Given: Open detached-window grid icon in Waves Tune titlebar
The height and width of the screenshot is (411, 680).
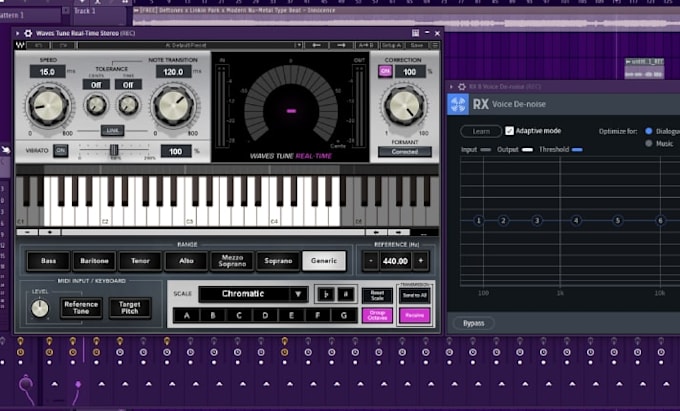Looking at the screenshot, I should (415, 33).
